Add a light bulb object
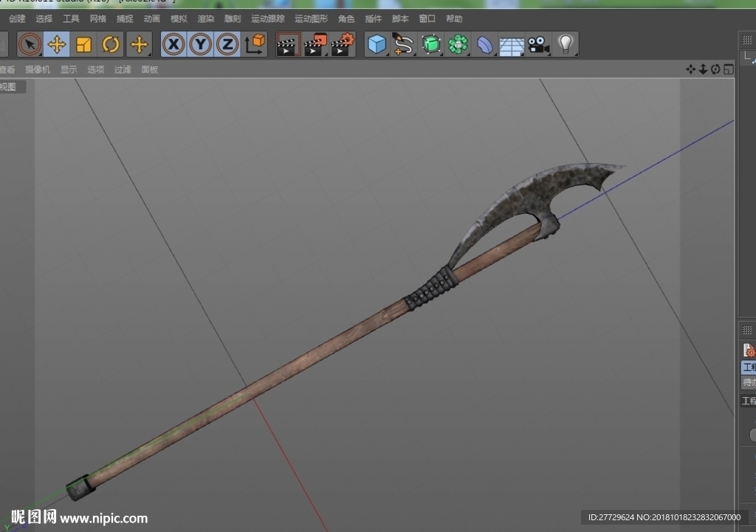756x532 pixels. (566, 44)
